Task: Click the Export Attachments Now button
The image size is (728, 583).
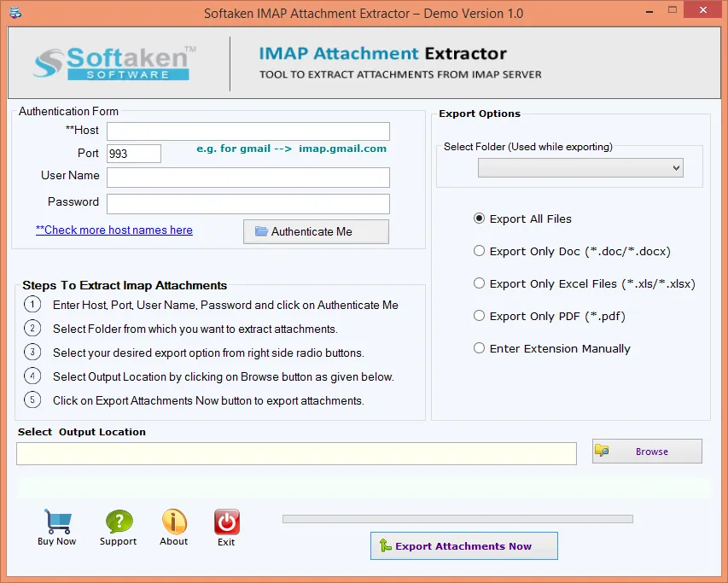Action: coord(463,545)
